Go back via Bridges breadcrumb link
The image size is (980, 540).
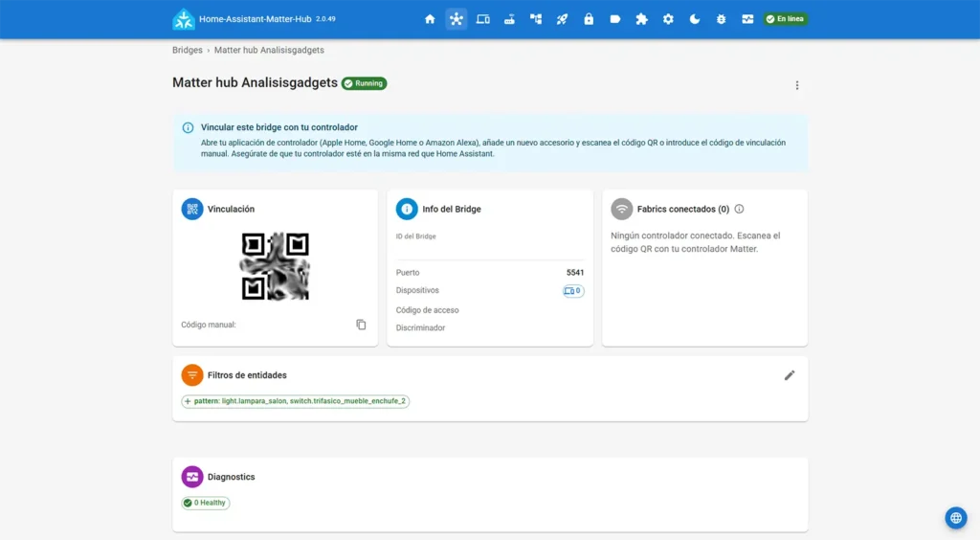coord(187,50)
